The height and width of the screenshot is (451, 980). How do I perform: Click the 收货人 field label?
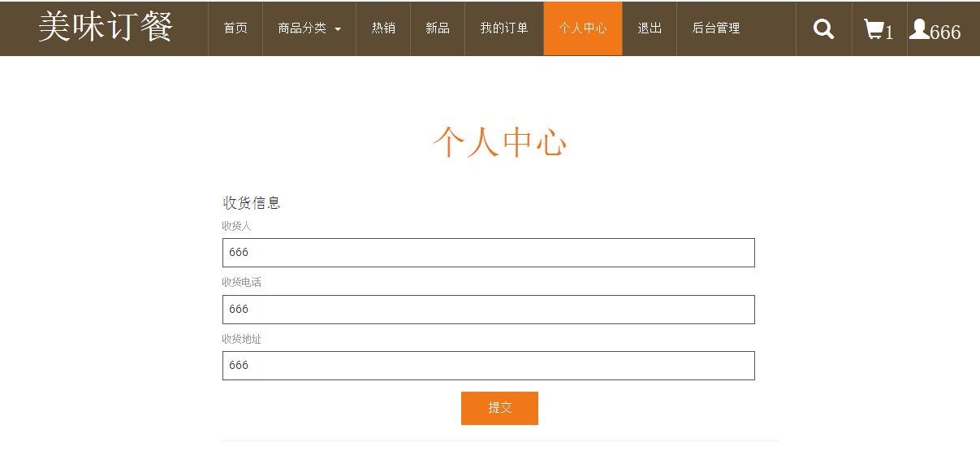(237, 226)
